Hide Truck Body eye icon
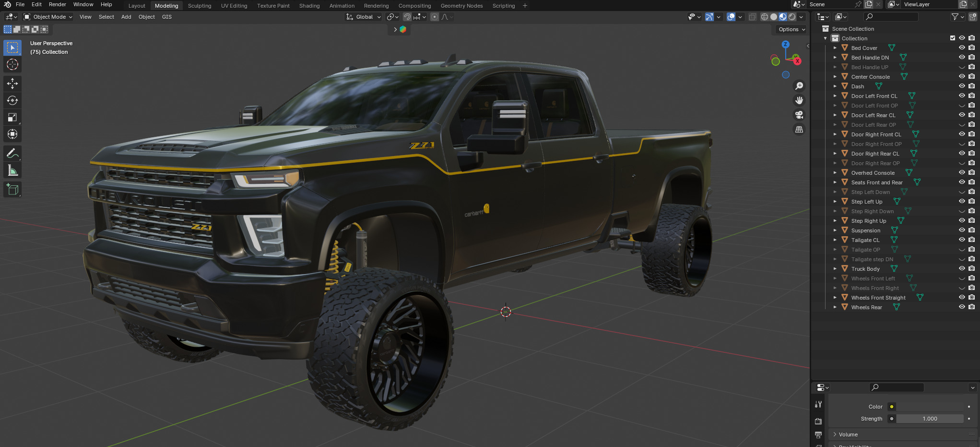Screen dimensions: 980x447 coord(962,268)
